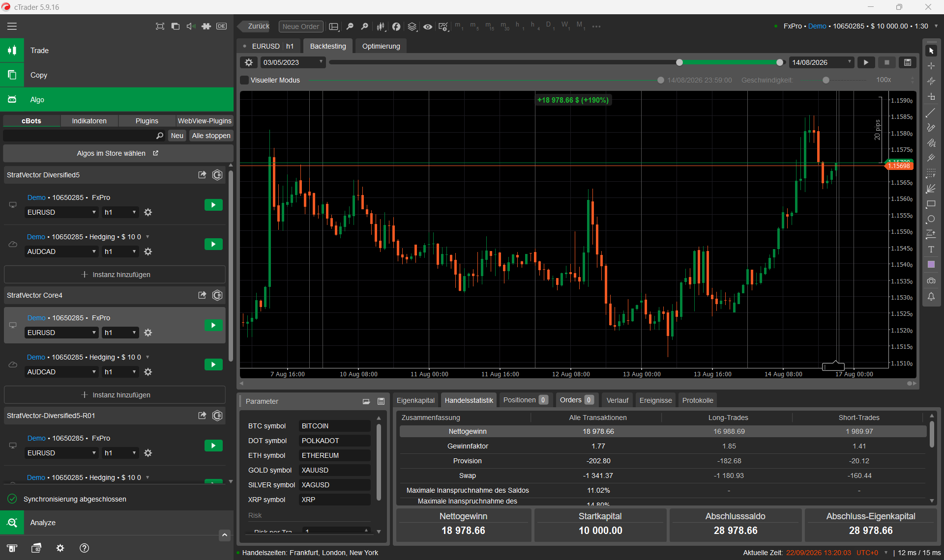Open the Plugins tab
The image size is (944, 560).
(x=147, y=121)
